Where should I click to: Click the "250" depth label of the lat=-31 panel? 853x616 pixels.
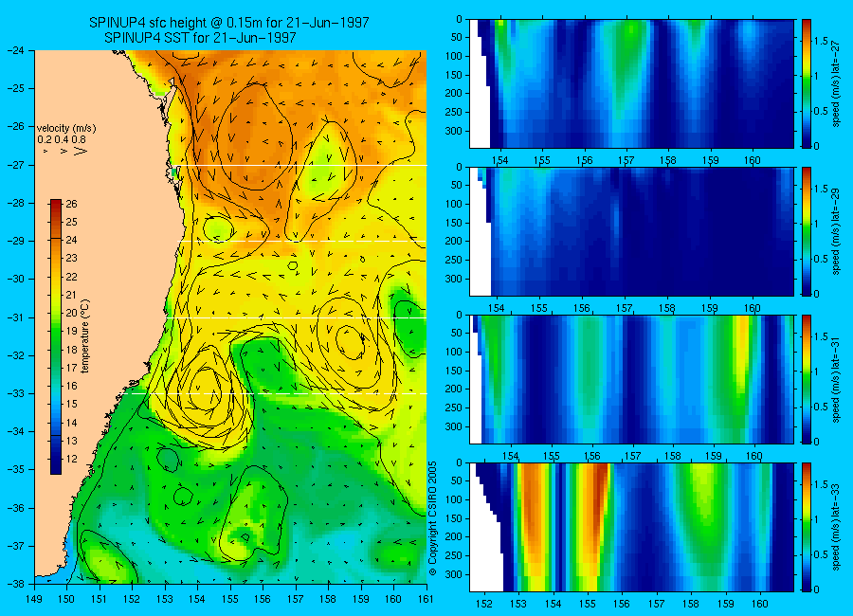[x=454, y=408]
